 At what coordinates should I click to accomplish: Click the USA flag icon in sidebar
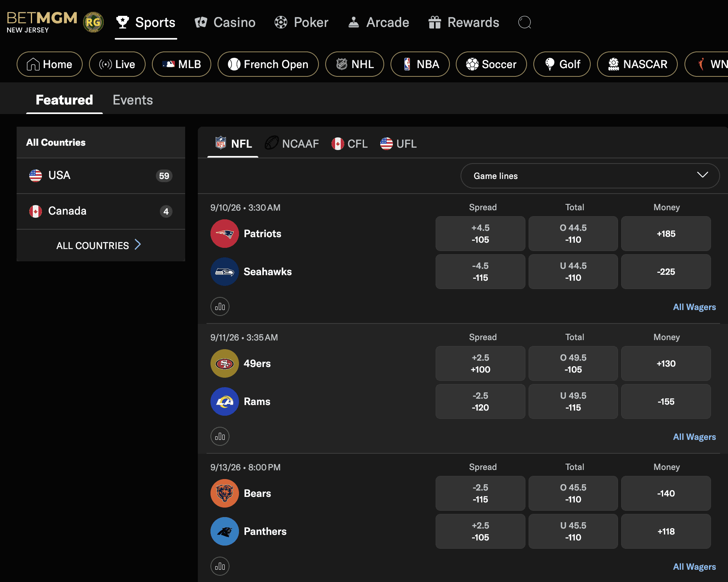pyautogui.click(x=36, y=175)
